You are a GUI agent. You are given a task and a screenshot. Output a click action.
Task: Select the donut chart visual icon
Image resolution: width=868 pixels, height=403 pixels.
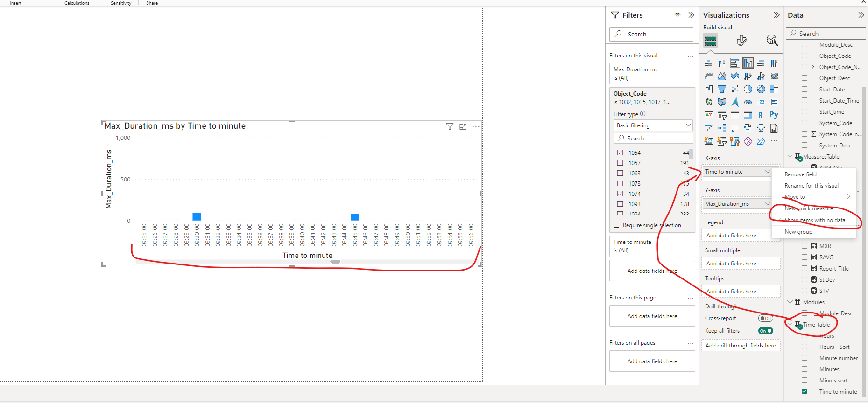click(761, 89)
